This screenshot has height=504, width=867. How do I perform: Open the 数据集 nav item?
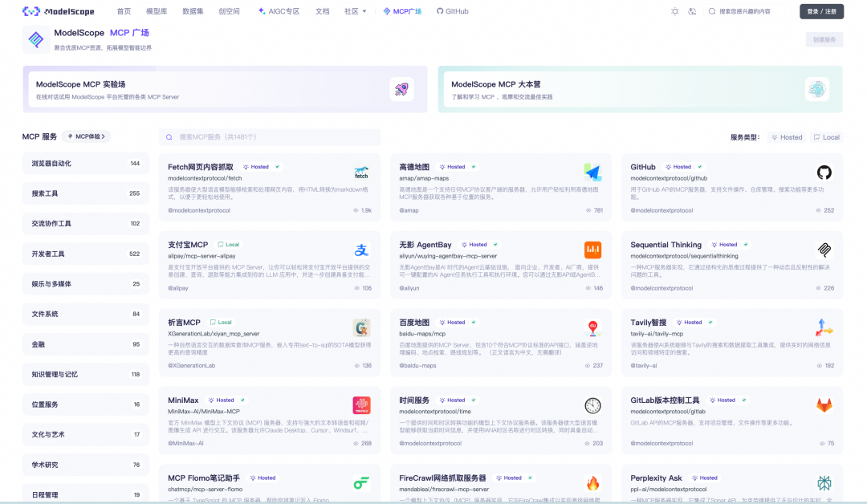[193, 11]
